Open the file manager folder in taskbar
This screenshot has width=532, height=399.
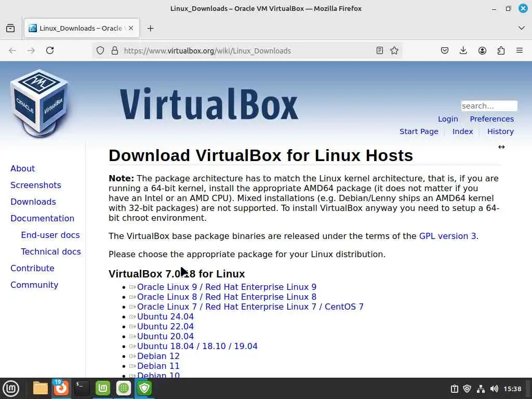click(40, 389)
